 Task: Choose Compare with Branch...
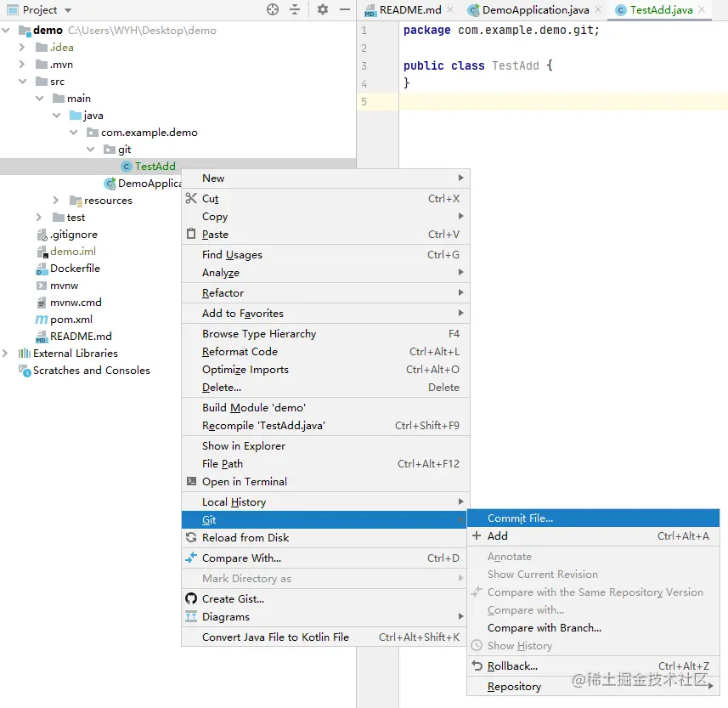[593, 627]
